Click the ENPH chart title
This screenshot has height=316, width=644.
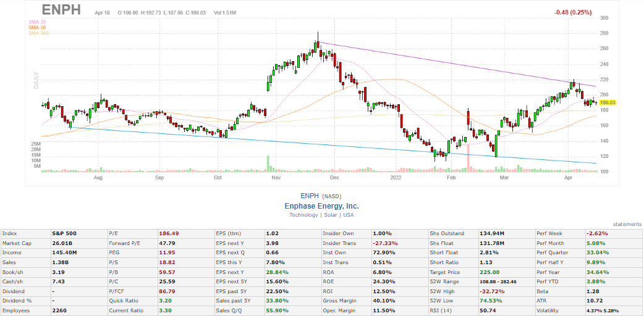click(x=61, y=10)
